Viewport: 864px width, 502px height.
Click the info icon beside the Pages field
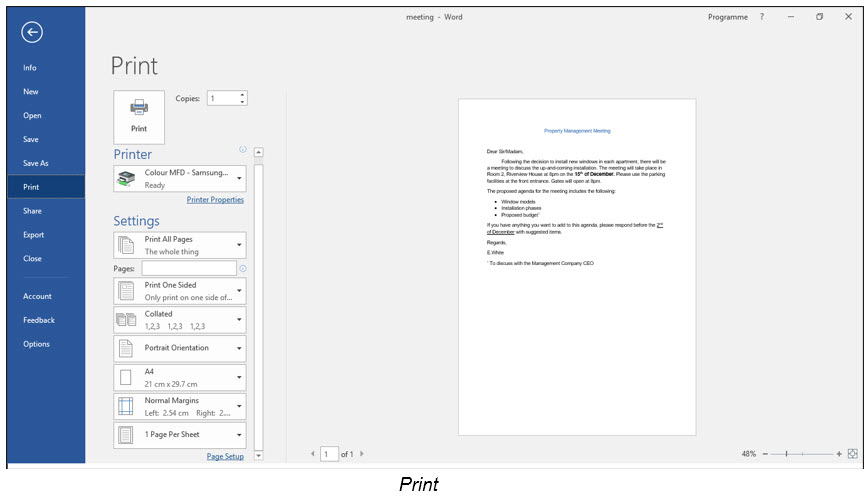pyautogui.click(x=243, y=269)
